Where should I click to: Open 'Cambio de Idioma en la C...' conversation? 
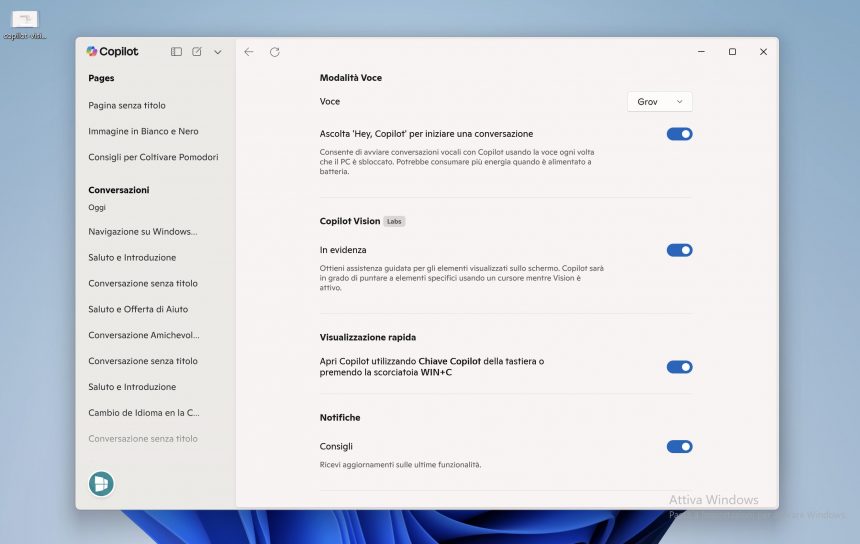144,413
